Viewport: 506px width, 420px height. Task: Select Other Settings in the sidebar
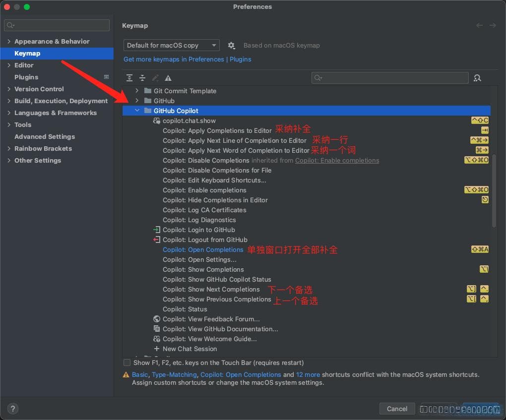(57, 160)
